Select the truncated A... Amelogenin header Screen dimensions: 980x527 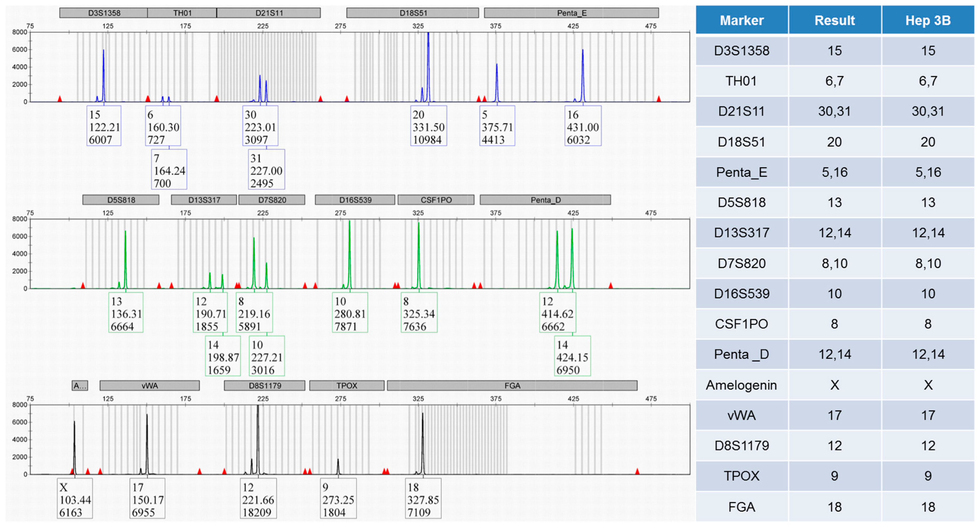80,385
